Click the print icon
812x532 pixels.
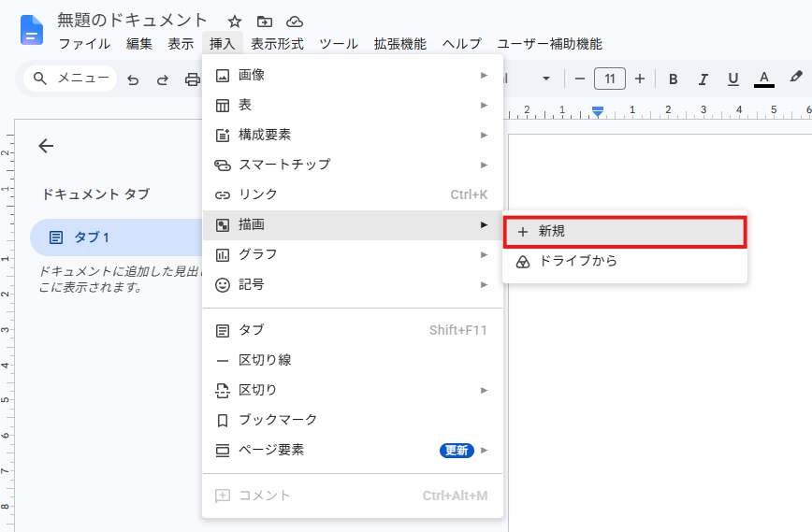click(192, 79)
